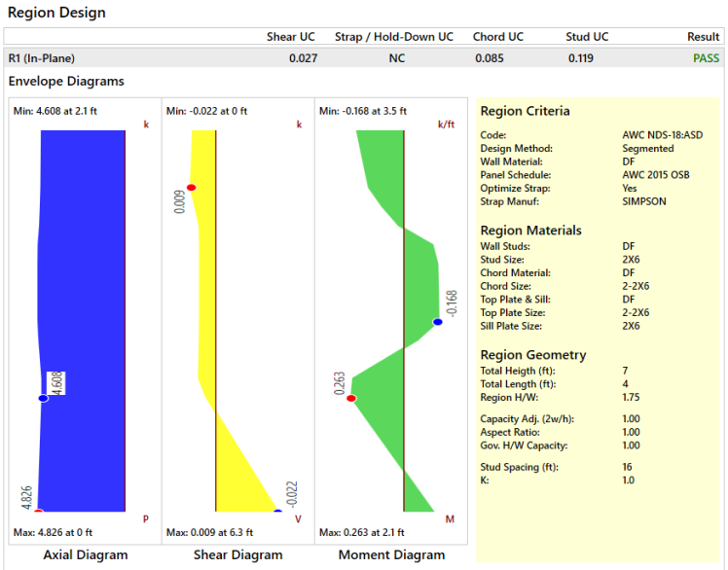728x570 pixels.
Task: Click the Strap / Hold-Down UC column header
Action: 393,37
